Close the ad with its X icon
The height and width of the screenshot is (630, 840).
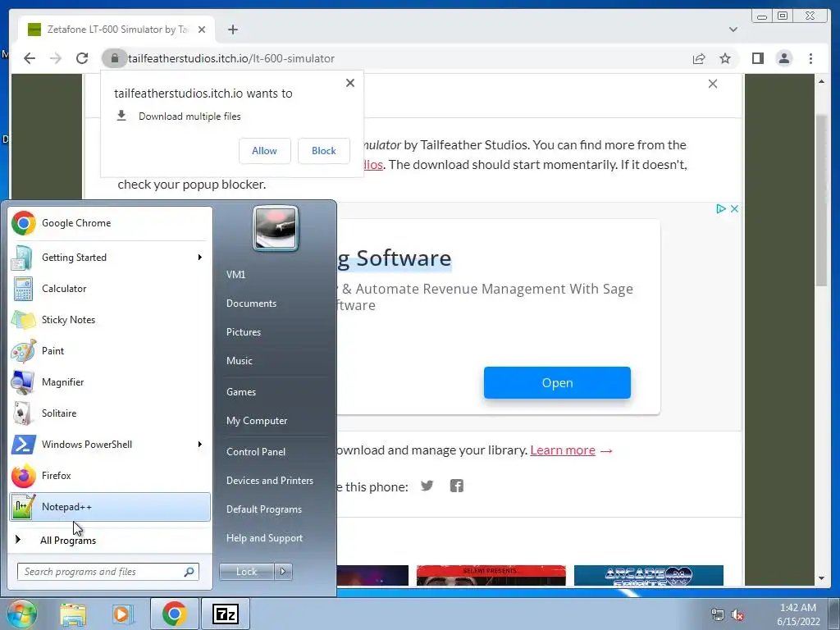(x=734, y=208)
